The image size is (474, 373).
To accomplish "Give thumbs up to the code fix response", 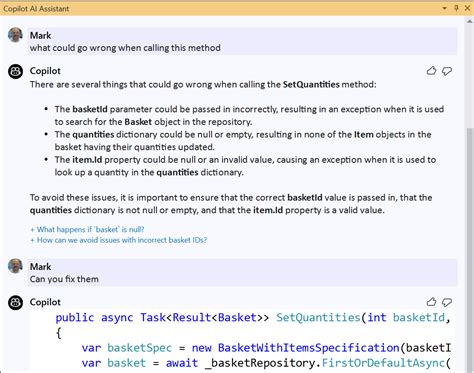I will tap(431, 302).
